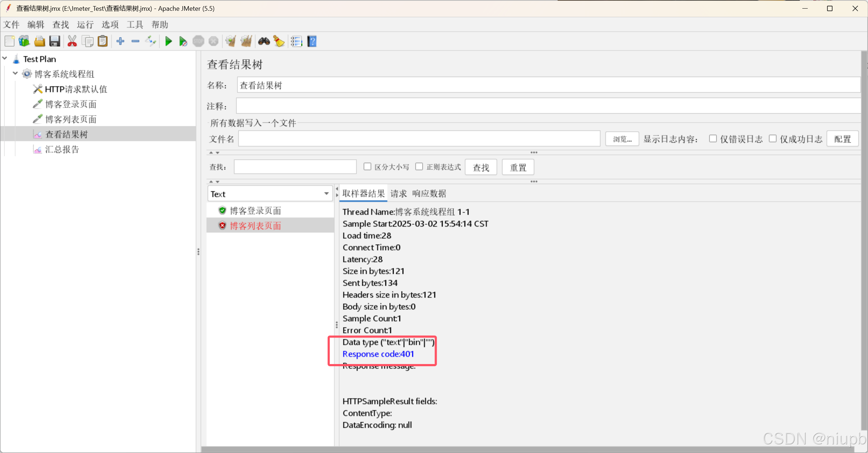Click the blue Help question icon
The height and width of the screenshot is (453, 868).
coord(312,41)
